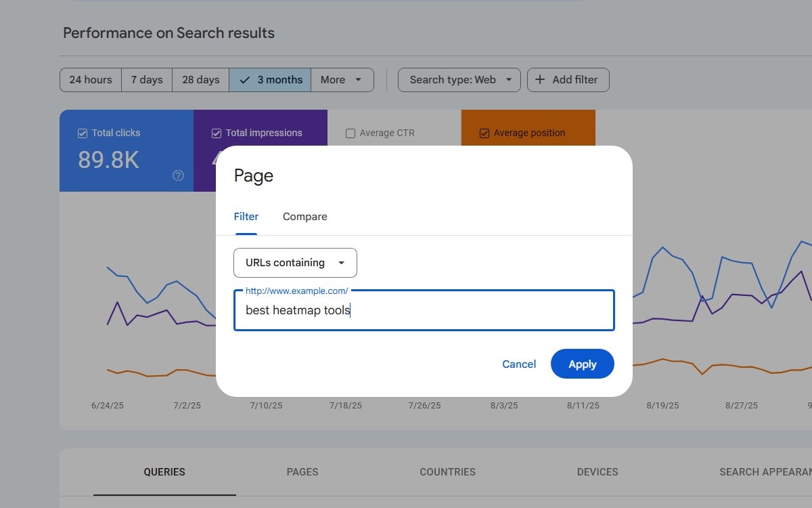The image size is (812, 508).
Task: View the DEVICES tab
Action: click(x=597, y=472)
